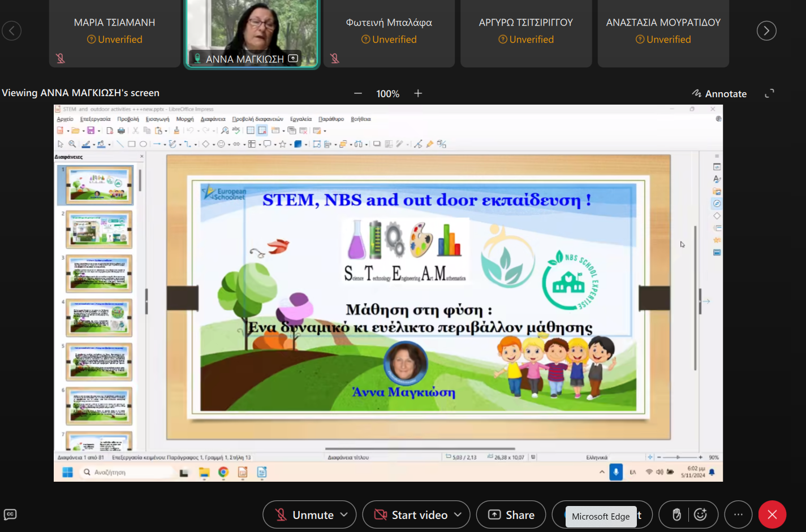Open the Αρχείο menu in Impress
This screenshot has height=532, width=806.
tap(65, 119)
